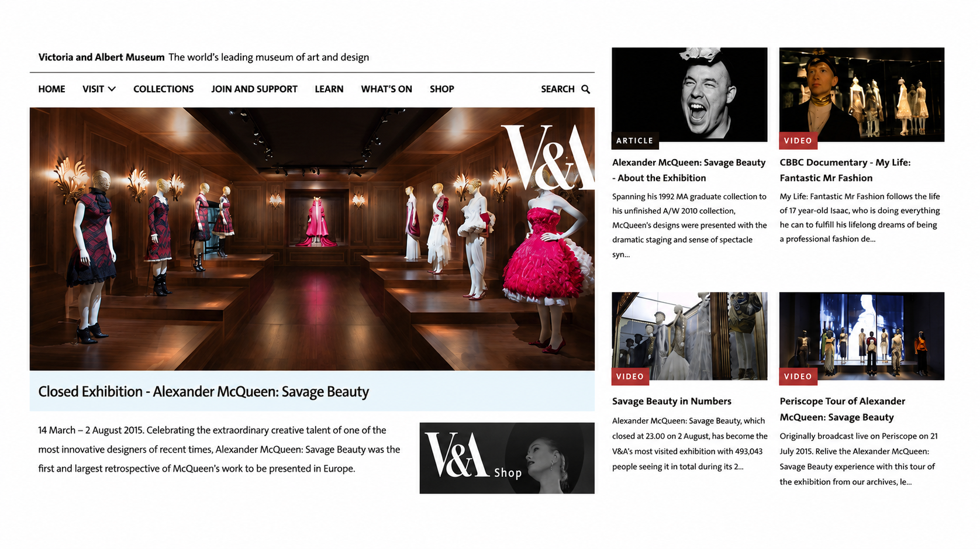This screenshot has height=549, width=980.
Task: Click Victoria and Albert Museum title
Action: 101,57
